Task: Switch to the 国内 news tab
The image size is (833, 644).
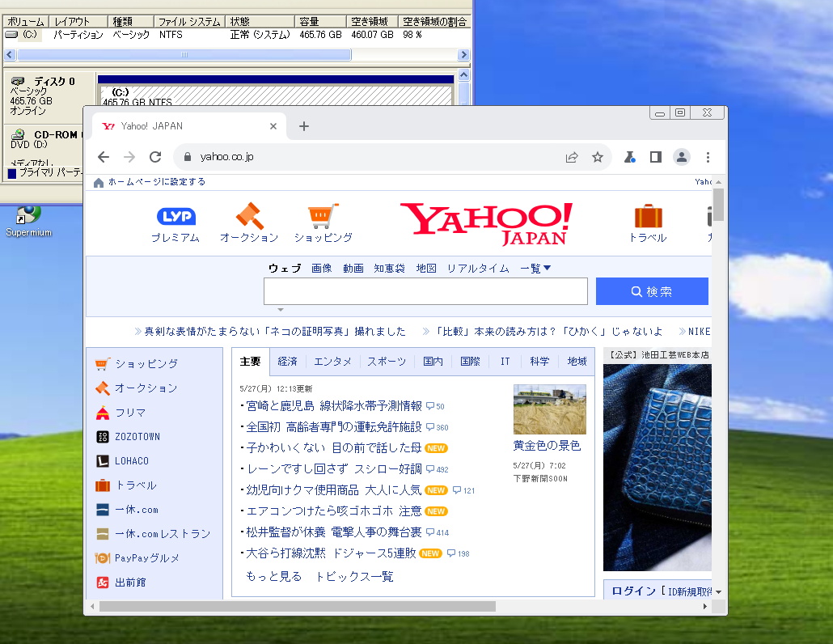Action: [433, 362]
